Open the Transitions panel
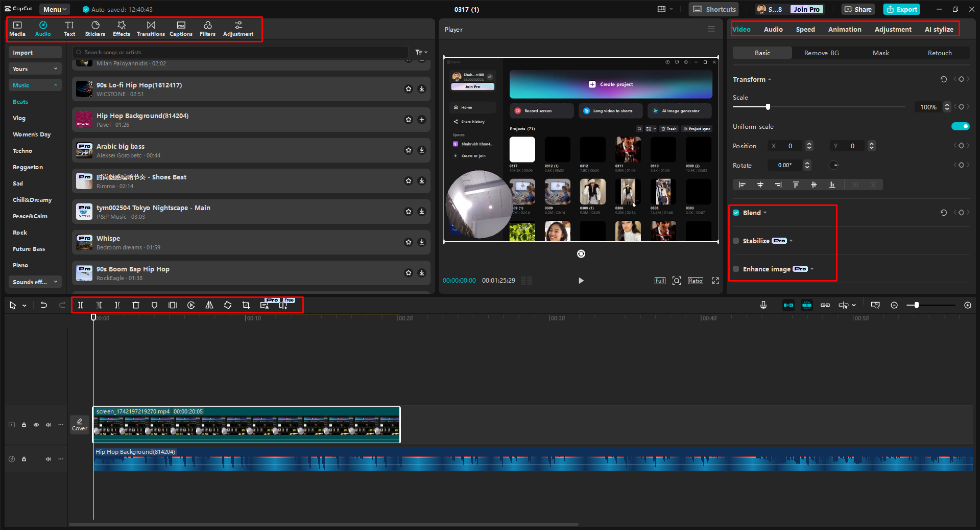 [151, 29]
